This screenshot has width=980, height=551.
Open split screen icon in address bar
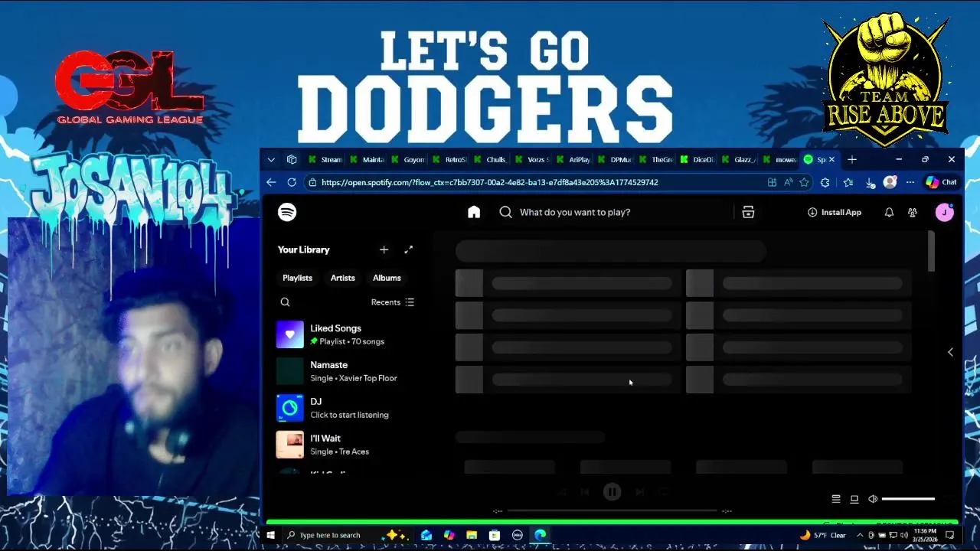point(772,182)
